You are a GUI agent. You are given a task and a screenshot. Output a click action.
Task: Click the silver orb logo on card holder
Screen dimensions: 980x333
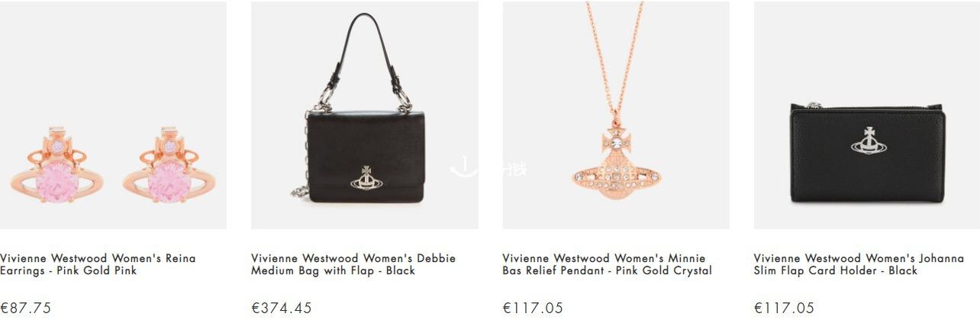pos(869,141)
